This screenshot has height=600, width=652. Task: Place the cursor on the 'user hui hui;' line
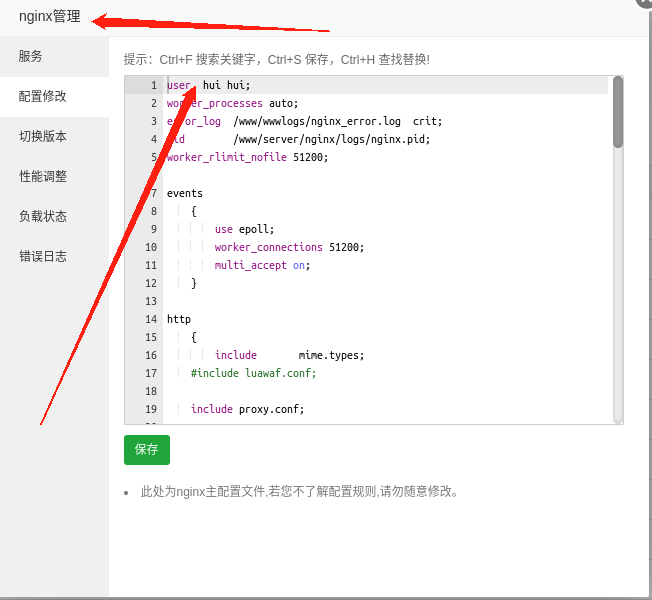(208, 85)
